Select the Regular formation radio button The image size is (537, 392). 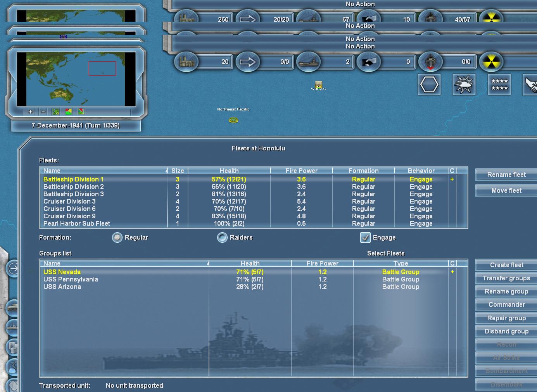point(117,238)
